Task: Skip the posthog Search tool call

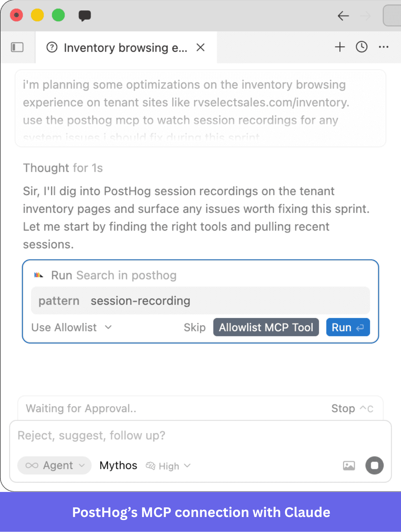Action: click(x=194, y=327)
